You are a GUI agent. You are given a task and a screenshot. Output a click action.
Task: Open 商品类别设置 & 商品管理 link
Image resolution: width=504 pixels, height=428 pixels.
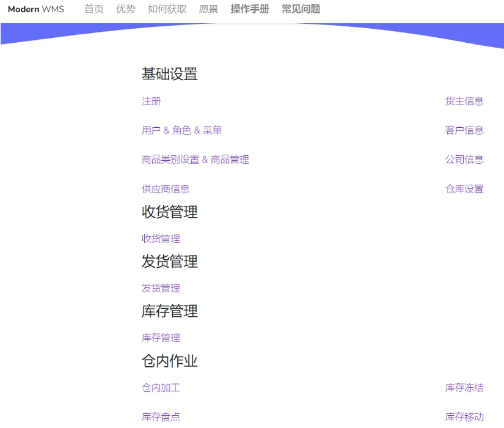(x=195, y=160)
